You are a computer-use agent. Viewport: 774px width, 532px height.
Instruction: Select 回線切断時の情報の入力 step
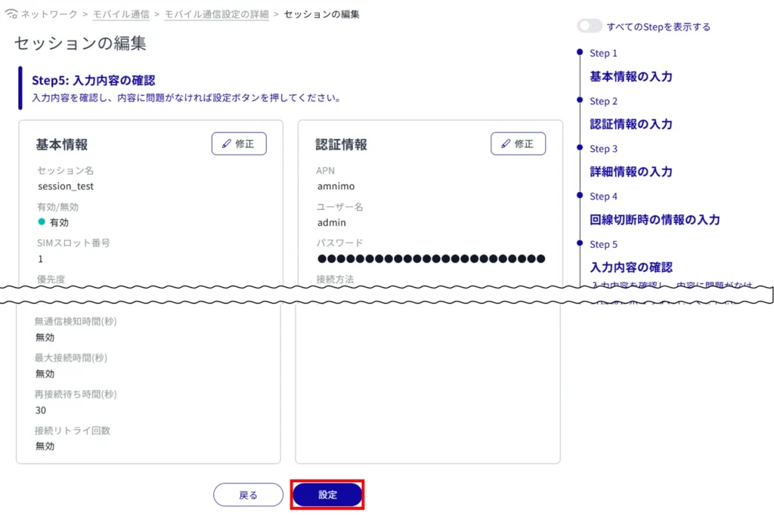655,220
